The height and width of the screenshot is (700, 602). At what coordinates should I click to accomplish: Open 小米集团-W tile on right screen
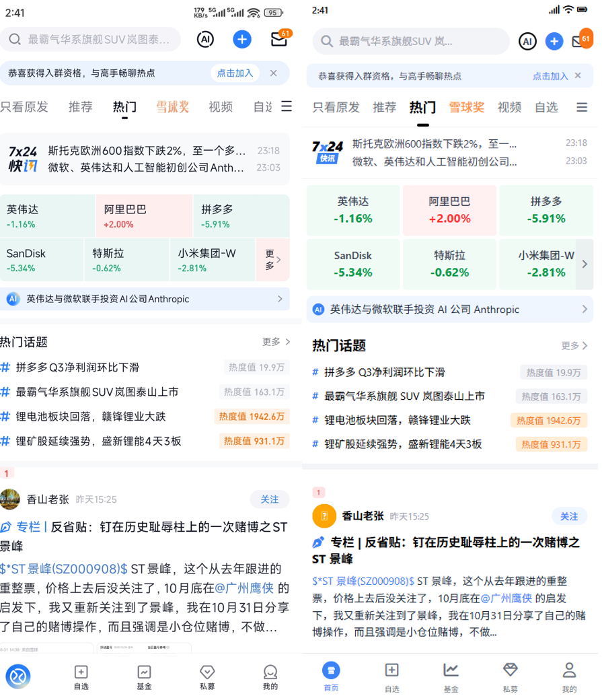tap(537, 265)
